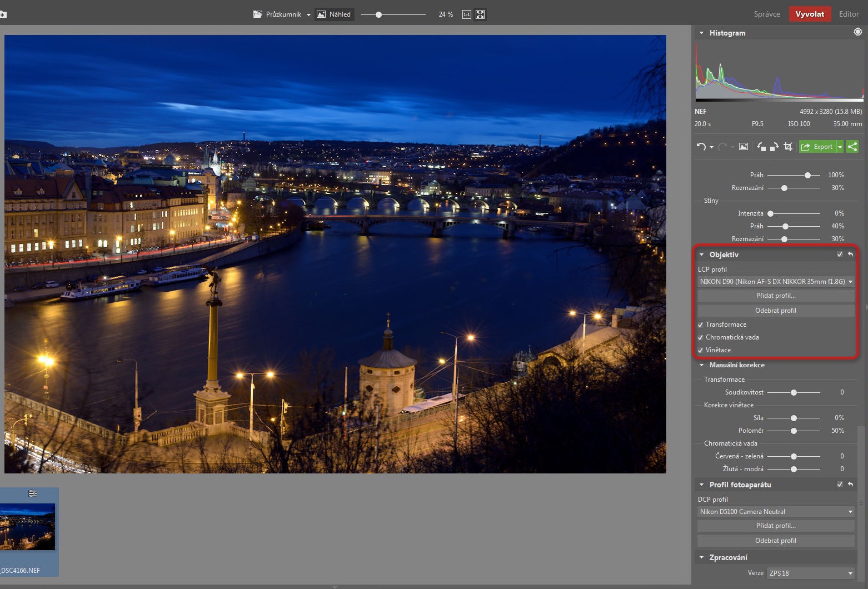The width and height of the screenshot is (868, 589).
Task: Click the Undo arrow icon
Action: click(701, 147)
